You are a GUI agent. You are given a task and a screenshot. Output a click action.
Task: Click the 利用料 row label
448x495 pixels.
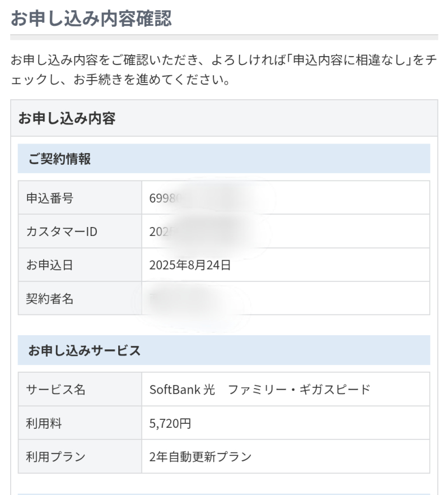44,423
